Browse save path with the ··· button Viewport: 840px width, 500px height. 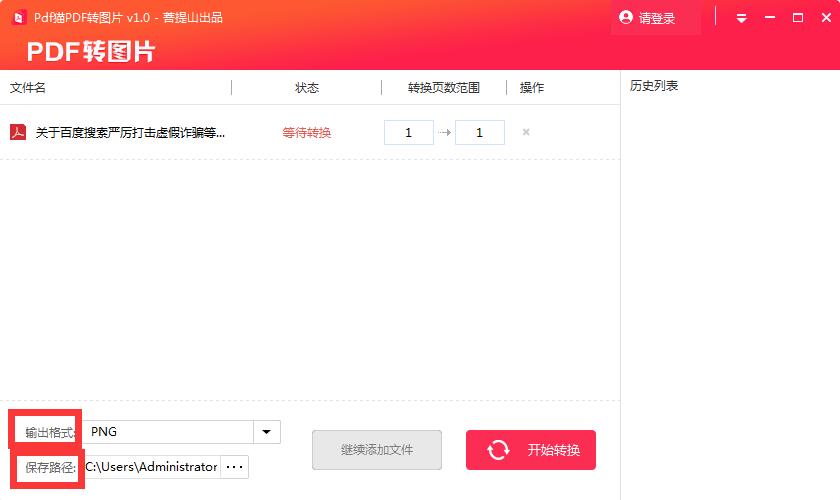pos(234,467)
